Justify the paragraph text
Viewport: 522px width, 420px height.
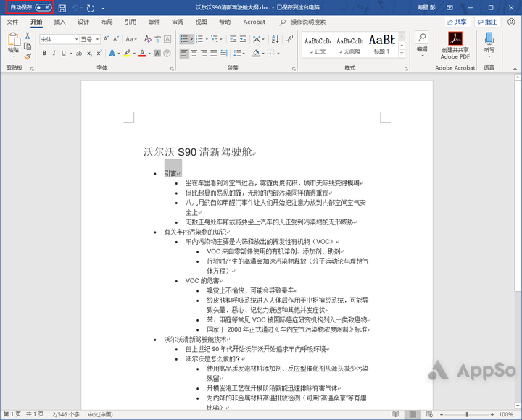click(213, 53)
